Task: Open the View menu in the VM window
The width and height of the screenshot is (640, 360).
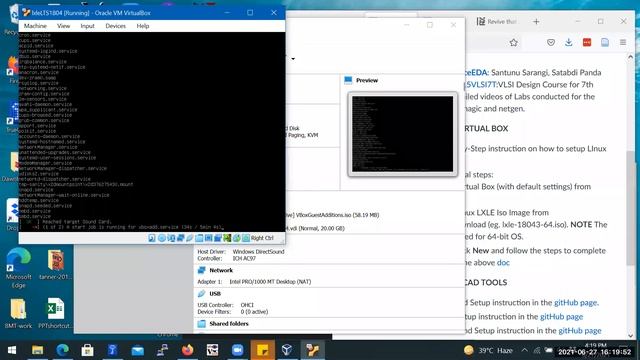Action: pyautogui.click(x=63, y=26)
